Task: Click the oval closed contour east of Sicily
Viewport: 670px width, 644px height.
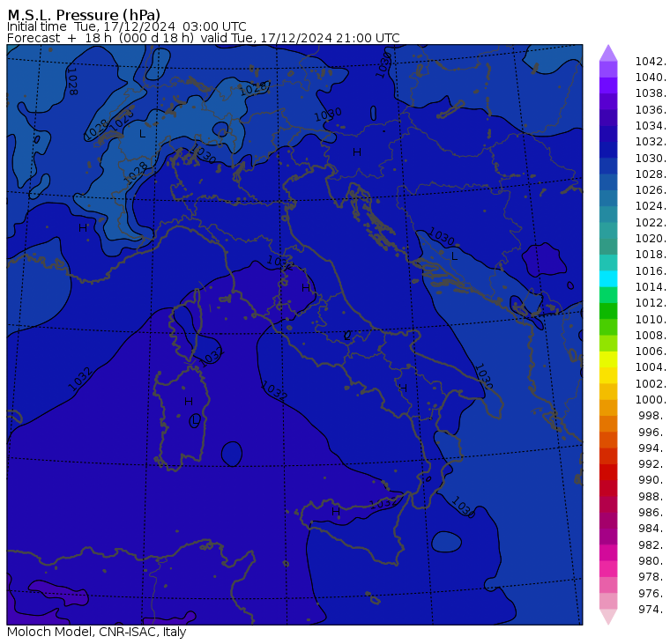Action: pos(447,543)
